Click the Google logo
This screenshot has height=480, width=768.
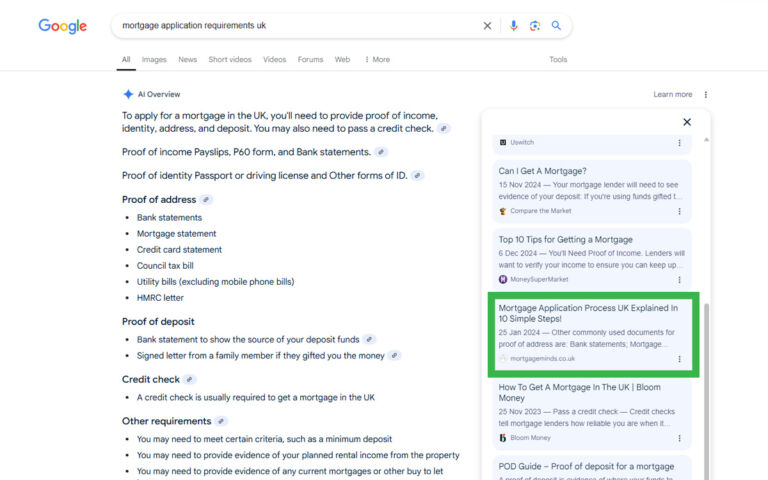click(63, 26)
